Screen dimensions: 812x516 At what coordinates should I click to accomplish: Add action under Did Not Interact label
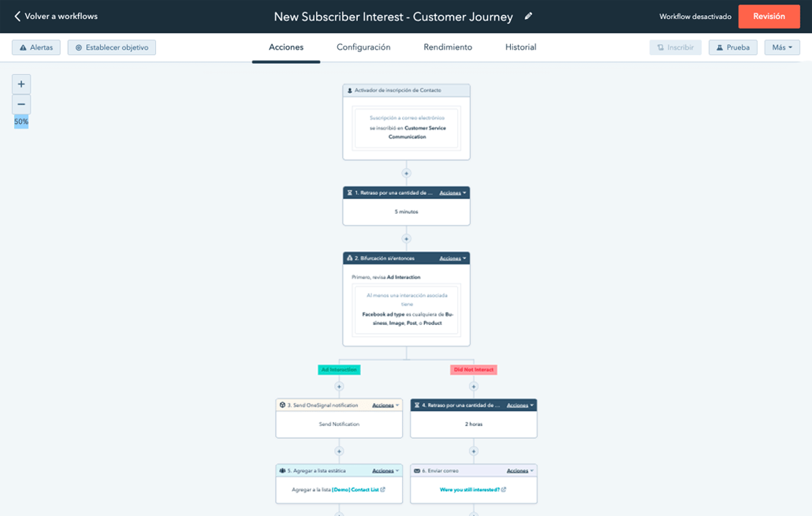pyautogui.click(x=473, y=387)
